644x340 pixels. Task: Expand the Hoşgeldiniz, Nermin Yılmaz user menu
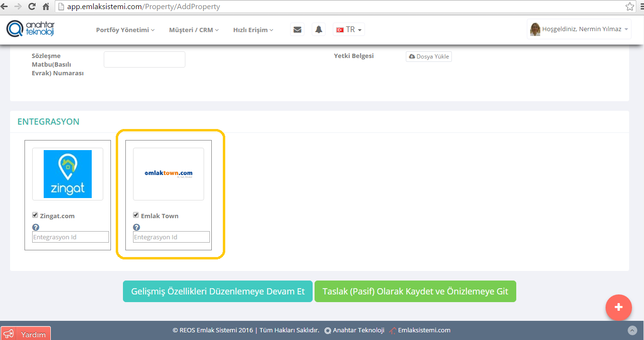click(579, 29)
